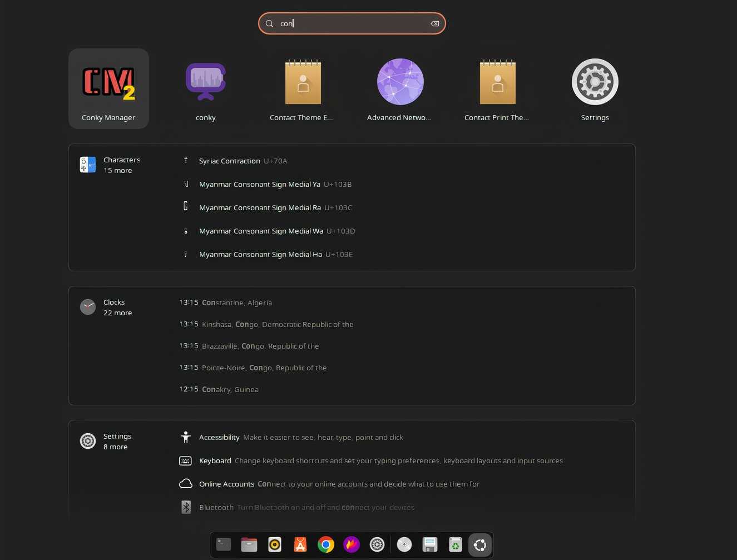Expand the 15 more character results
737x560 pixels.
118,170
